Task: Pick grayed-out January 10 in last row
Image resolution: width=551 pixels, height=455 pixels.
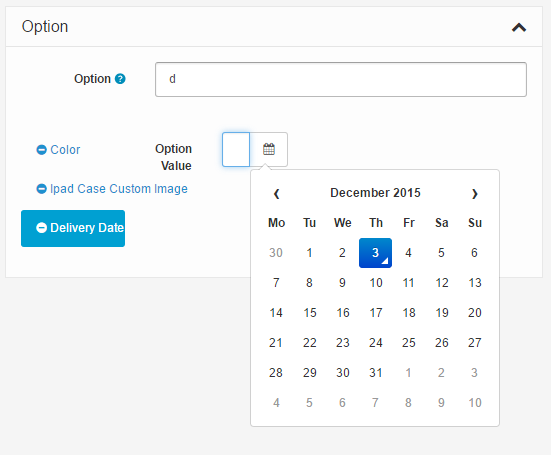Action: [474, 403]
